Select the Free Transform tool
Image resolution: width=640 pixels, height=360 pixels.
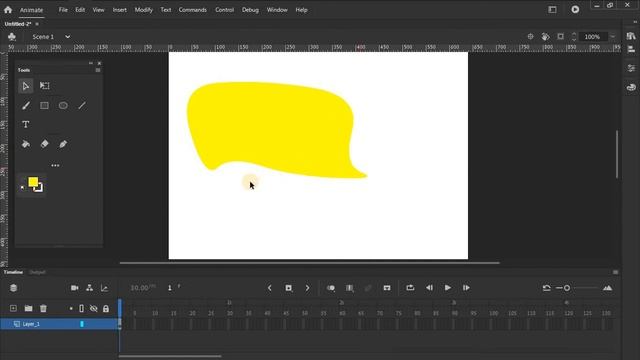coord(44,86)
